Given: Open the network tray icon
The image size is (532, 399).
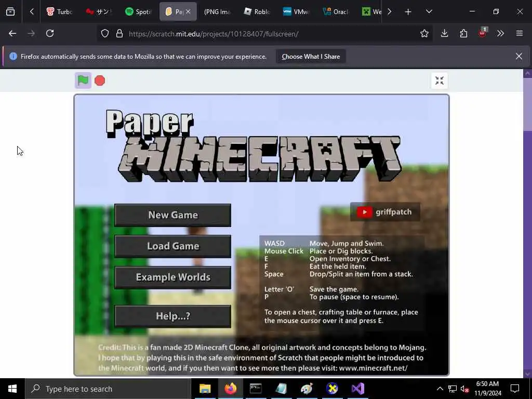Looking at the screenshot, I should [453, 389].
